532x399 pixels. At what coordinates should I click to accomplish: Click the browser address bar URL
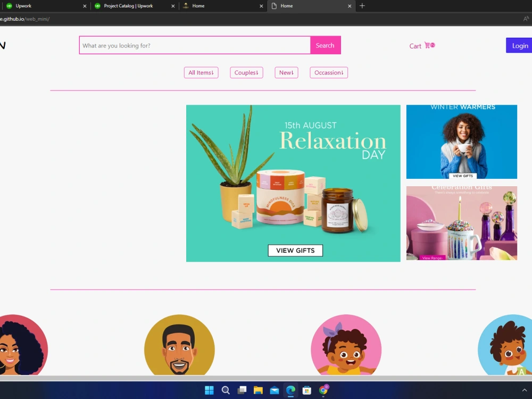click(25, 19)
